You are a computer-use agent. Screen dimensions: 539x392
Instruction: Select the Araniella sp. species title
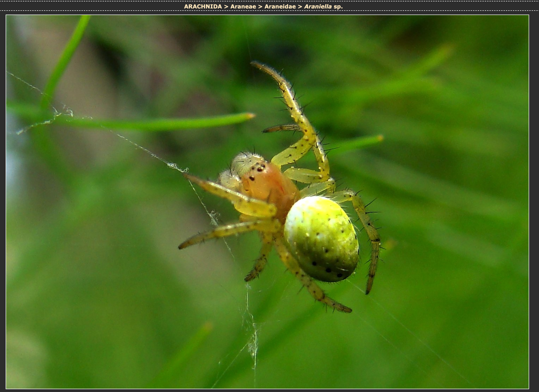[x=323, y=6]
